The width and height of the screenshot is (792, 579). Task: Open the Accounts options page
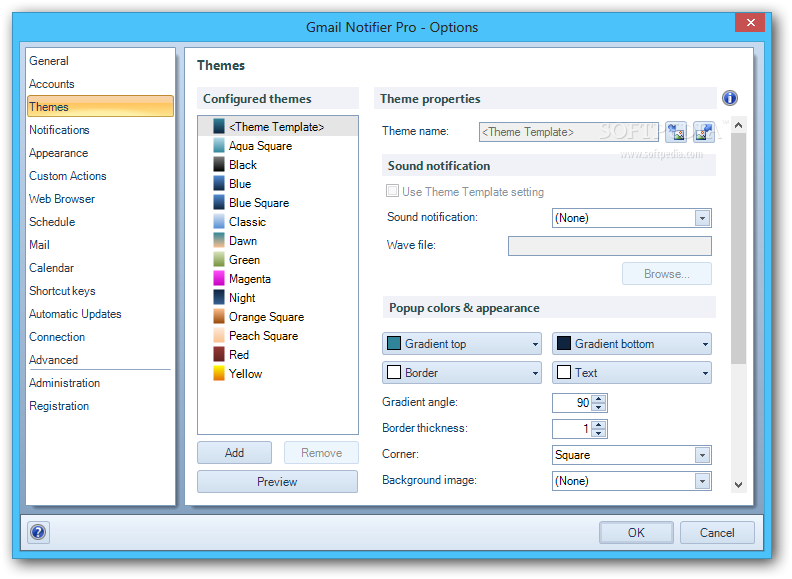click(x=52, y=84)
